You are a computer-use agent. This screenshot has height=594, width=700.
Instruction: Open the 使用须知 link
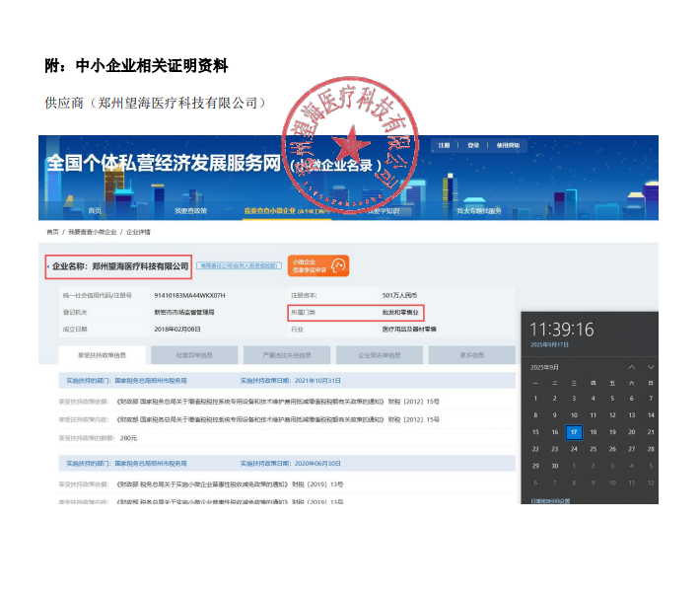(x=507, y=145)
